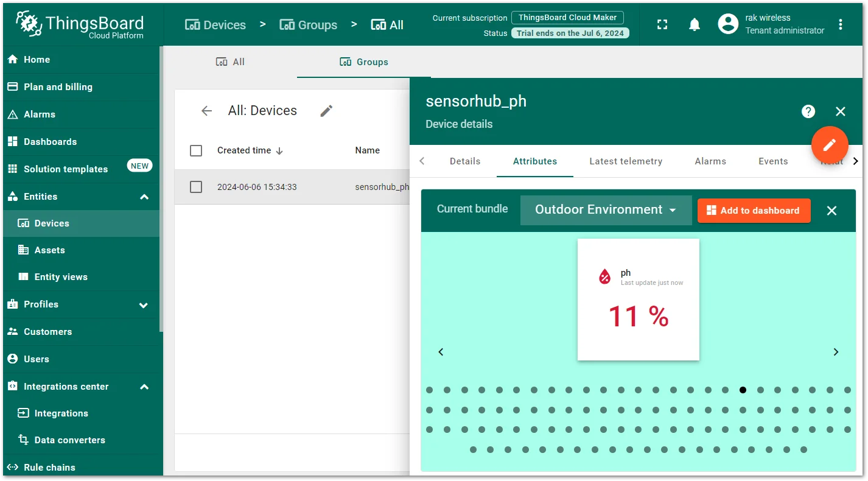Open the Details tab
This screenshot has width=868, height=481.
(465, 161)
